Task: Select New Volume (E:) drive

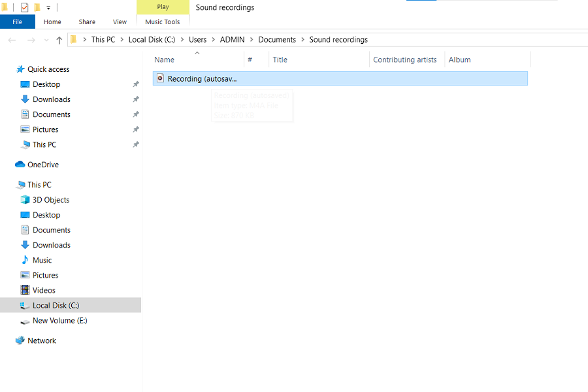Action: tap(59, 321)
